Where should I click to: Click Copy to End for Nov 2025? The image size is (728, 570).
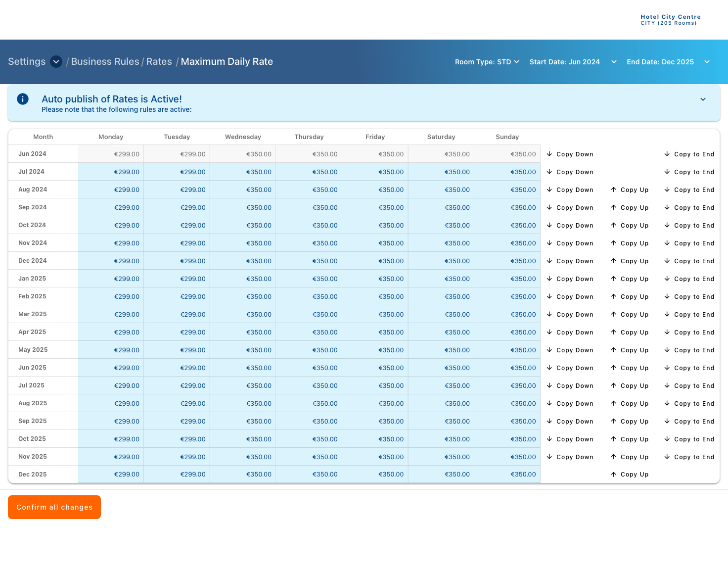pos(689,457)
